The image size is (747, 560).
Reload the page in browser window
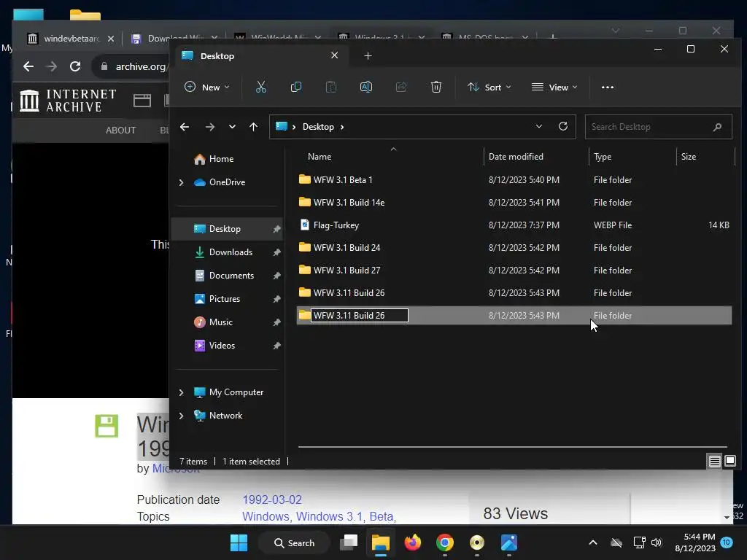pos(75,66)
